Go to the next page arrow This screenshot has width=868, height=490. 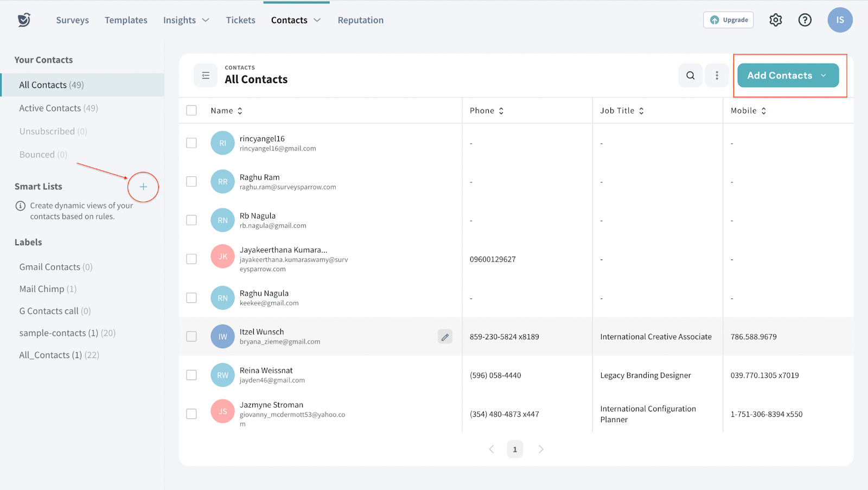point(540,449)
